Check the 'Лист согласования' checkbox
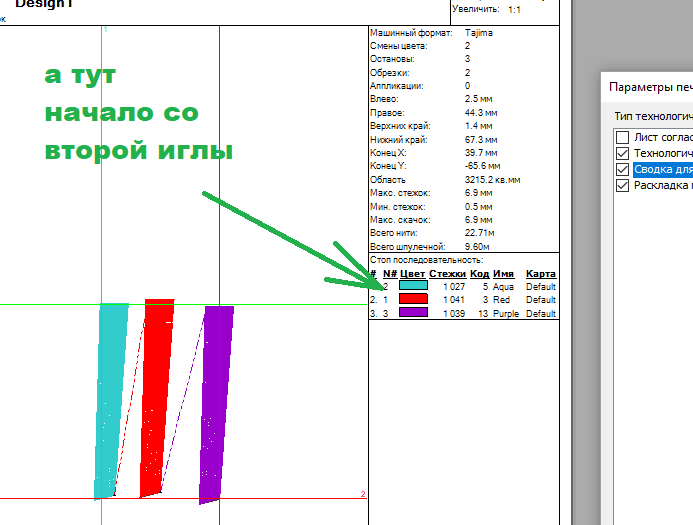The height and width of the screenshot is (525, 693). click(623, 138)
